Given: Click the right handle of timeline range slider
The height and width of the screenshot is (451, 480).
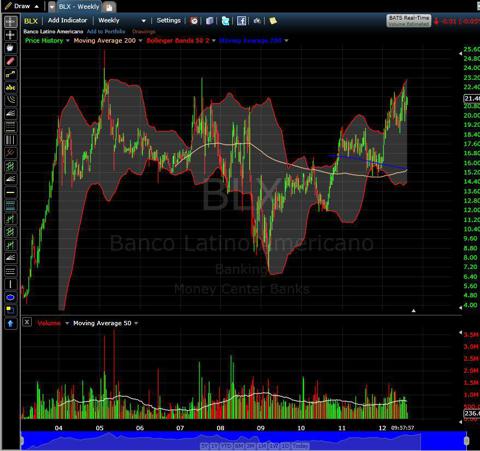Looking at the screenshot, I should 467,441.
